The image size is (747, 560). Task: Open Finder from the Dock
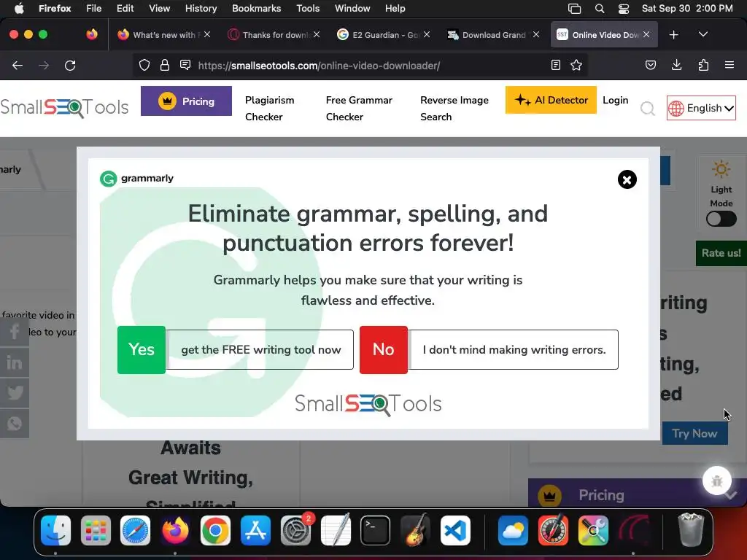click(55, 531)
